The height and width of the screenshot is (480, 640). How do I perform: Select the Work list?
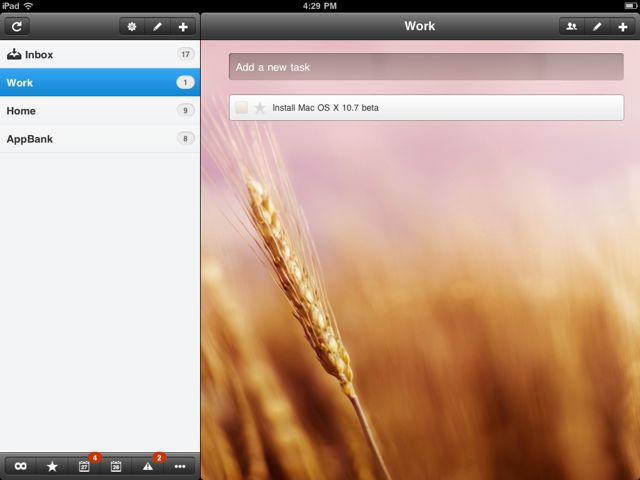pyautogui.click(x=100, y=82)
